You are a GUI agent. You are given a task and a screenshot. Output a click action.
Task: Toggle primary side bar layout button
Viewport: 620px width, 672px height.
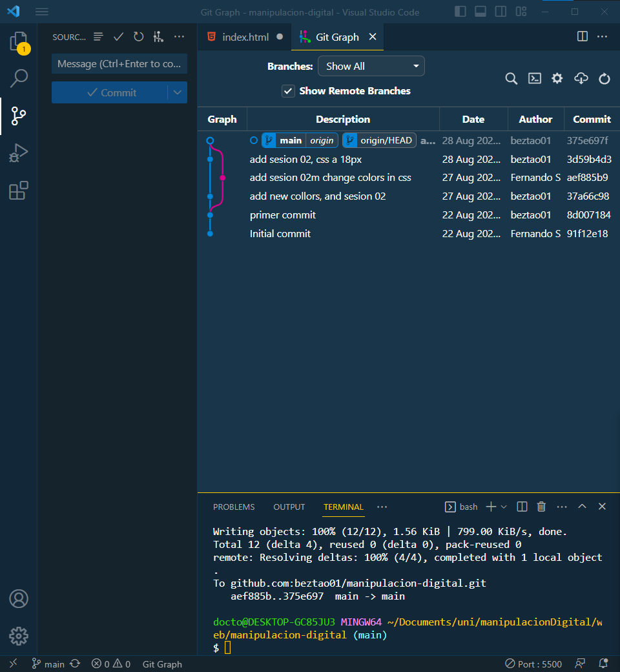460,12
